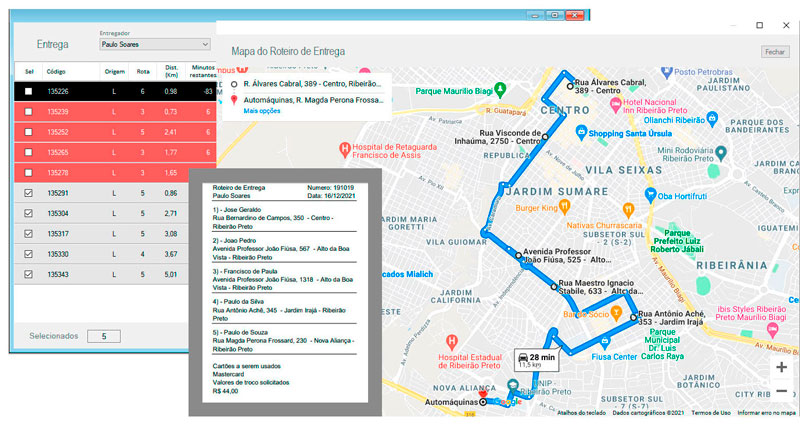The height and width of the screenshot is (429, 800).
Task: Toggle checkbox for order 135343
Action: coord(28,274)
